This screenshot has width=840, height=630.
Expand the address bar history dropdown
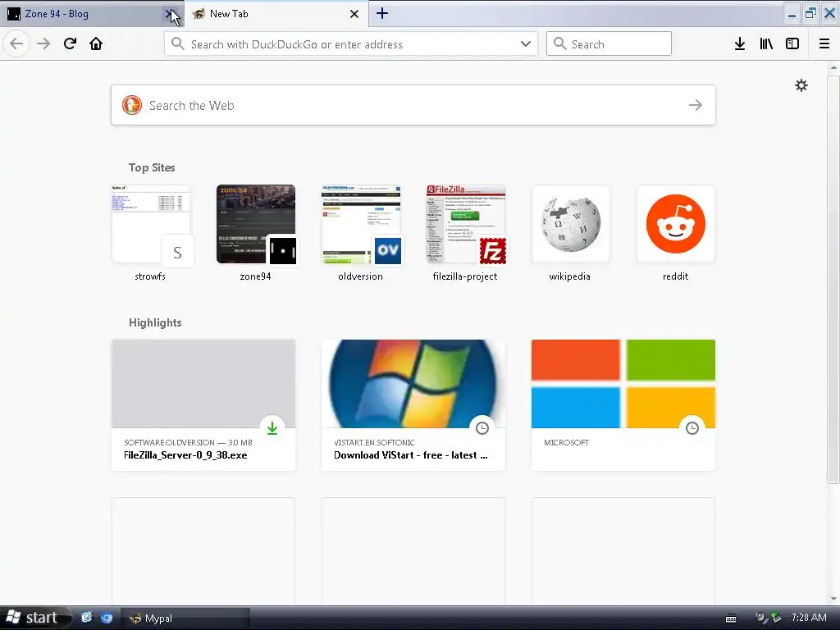526,44
